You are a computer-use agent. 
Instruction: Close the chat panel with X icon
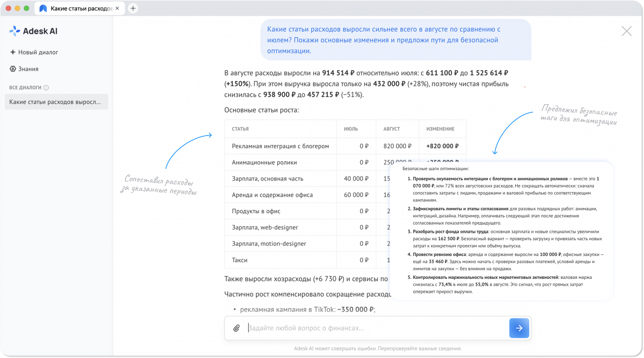[x=627, y=31]
